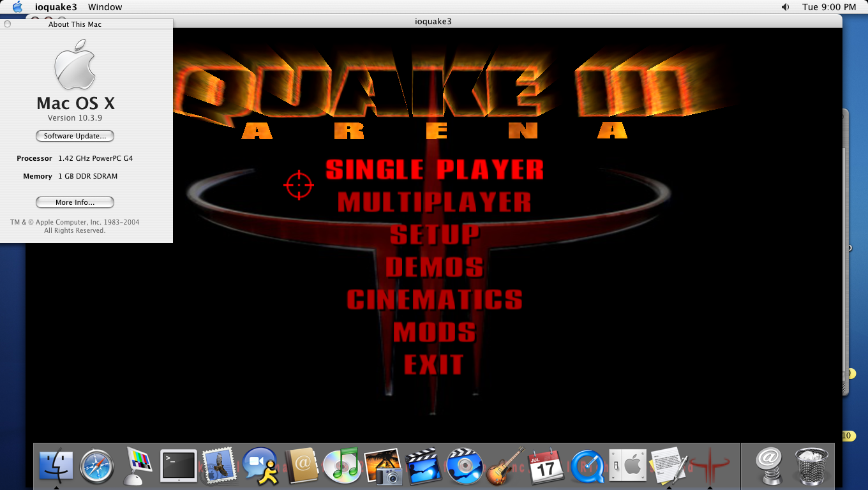Viewport: 868px width, 490px height.
Task: Click the volume icon in menu bar
Action: click(x=785, y=7)
